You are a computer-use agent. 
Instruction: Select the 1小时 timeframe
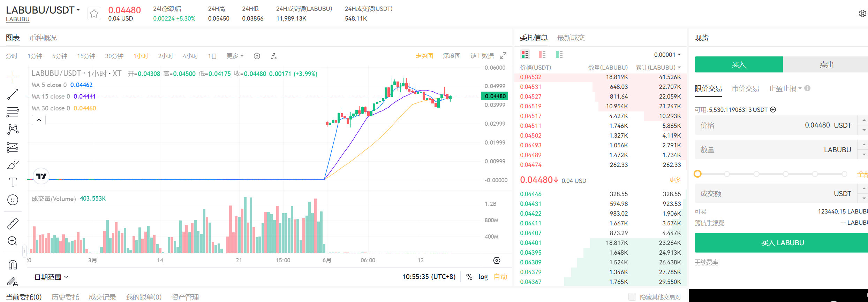(141, 56)
